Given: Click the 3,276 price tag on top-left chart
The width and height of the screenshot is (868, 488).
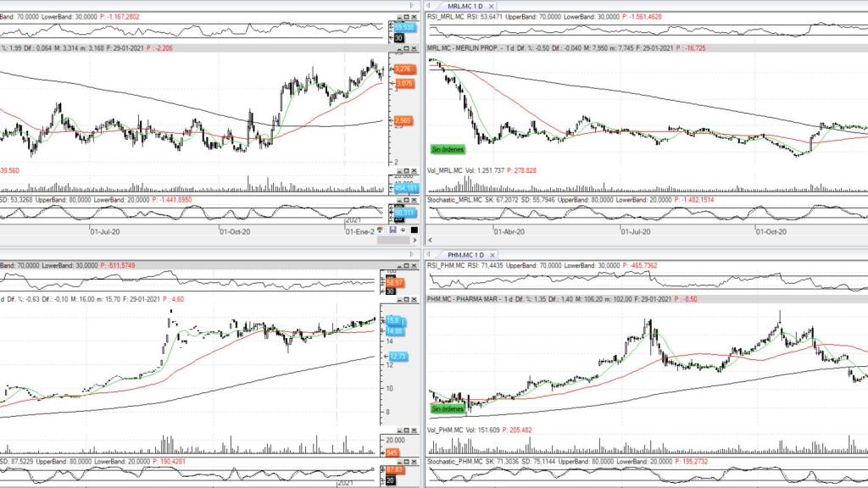Looking at the screenshot, I should (403, 69).
